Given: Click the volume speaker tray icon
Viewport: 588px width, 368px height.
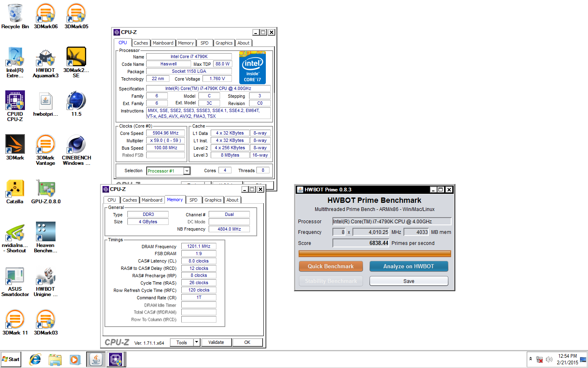Looking at the screenshot, I should click(x=549, y=359).
